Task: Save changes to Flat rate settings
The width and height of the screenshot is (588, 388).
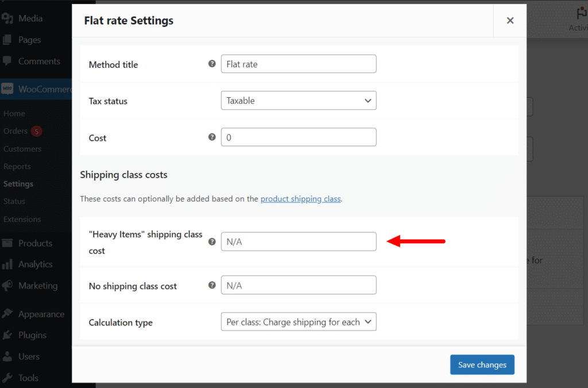Action: (482, 364)
